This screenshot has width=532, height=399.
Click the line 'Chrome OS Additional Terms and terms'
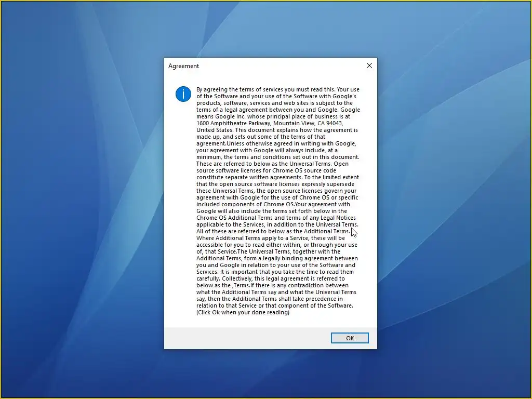click(276, 218)
